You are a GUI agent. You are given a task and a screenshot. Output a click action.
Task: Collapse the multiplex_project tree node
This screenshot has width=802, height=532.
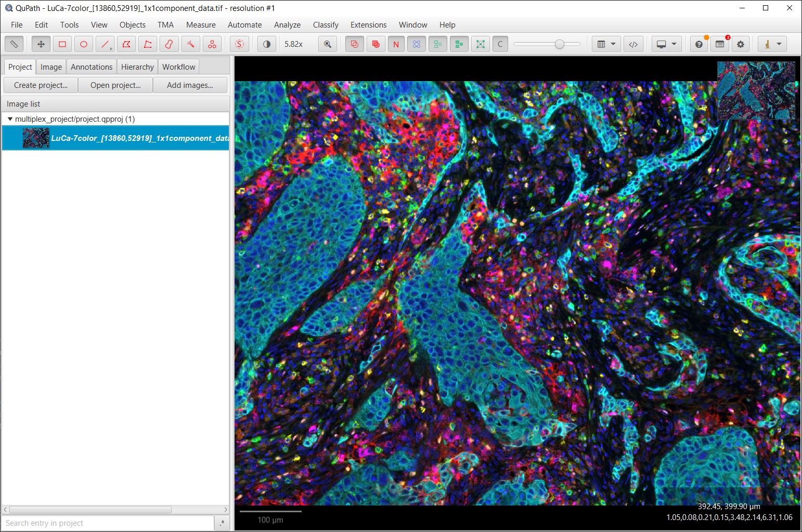[10, 119]
